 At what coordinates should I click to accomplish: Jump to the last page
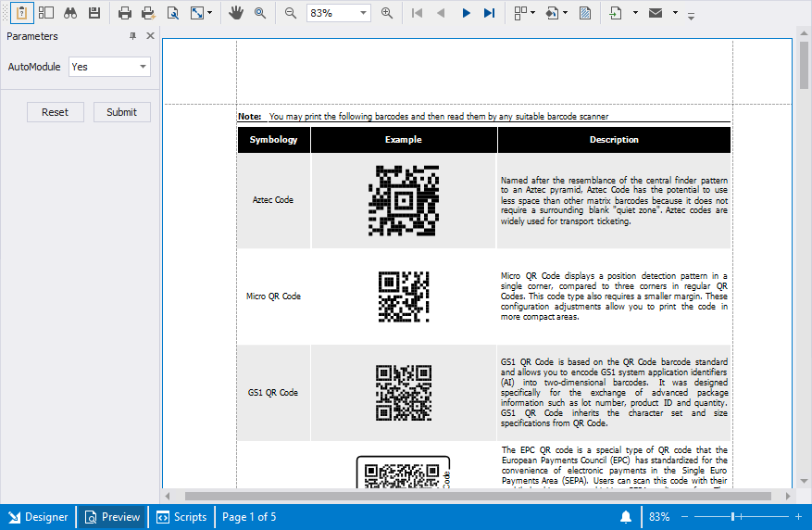point(489,13)
